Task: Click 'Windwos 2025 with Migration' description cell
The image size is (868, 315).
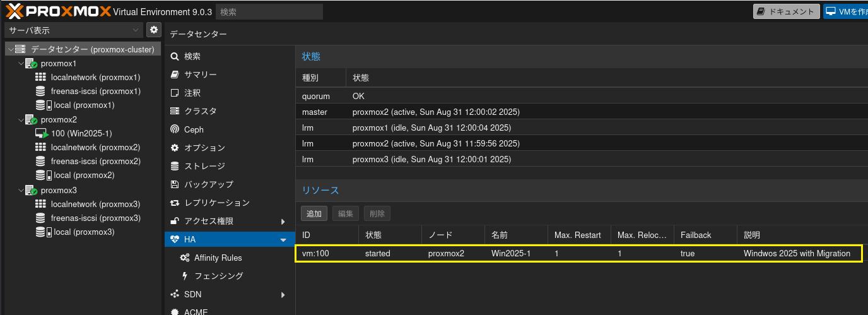Action: 797,253
